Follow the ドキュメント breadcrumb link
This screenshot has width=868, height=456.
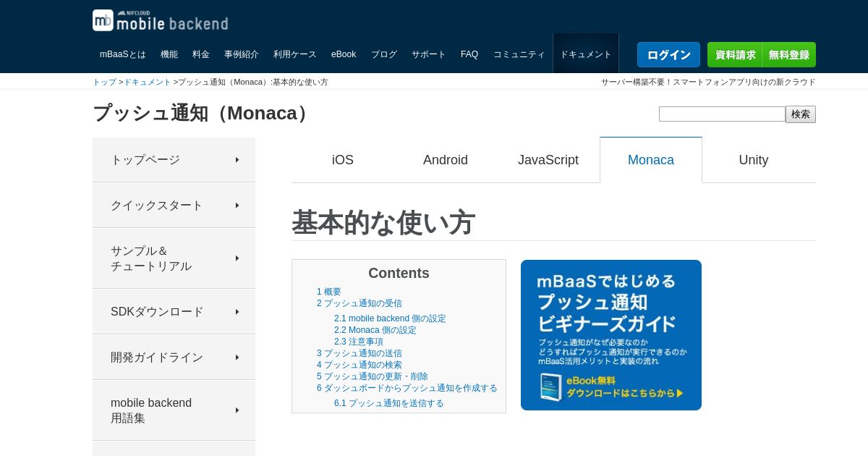coord(148,82)
